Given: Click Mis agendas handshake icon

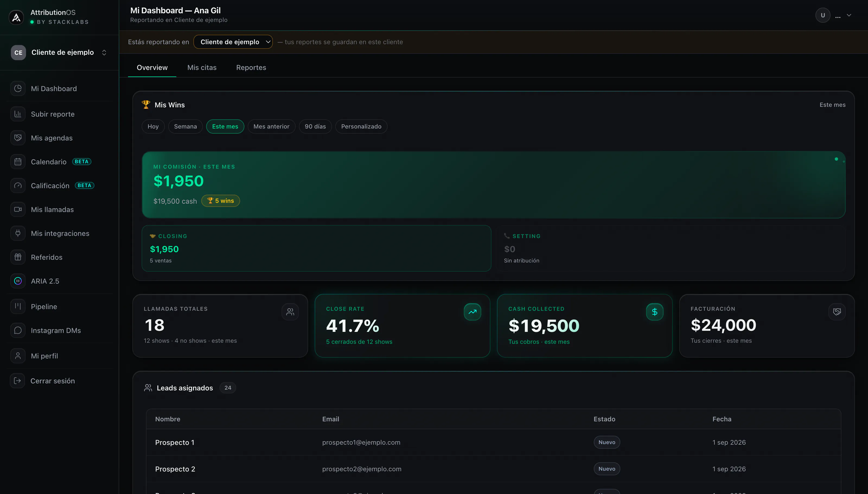Looking at the screenshot, I should (x=18, y=138).
